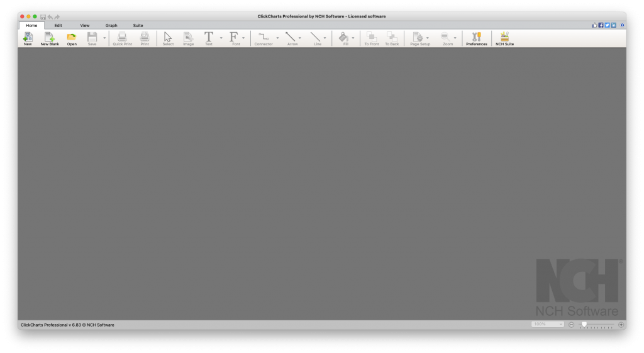This screenshot has width=644, height=353.
Task: Open the 100% zoom level combo box
Action: pos(548,324)
